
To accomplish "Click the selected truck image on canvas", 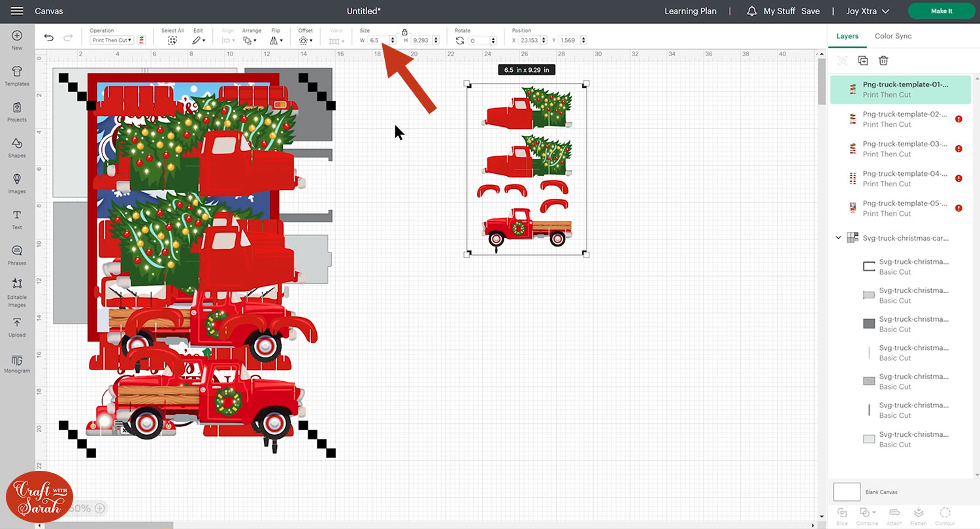I will (x=526, y=169).
